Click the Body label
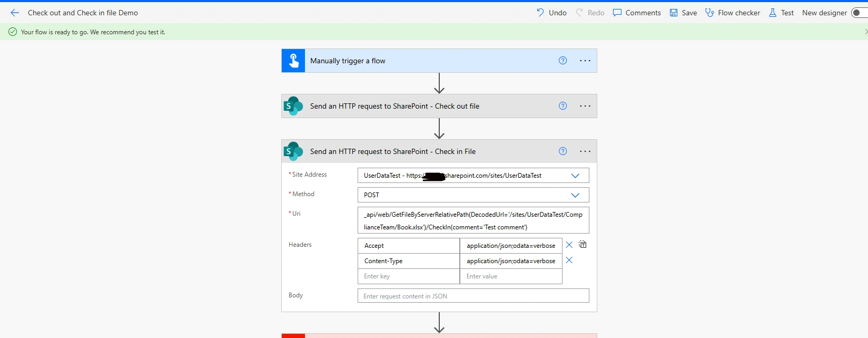 point(295,295)
